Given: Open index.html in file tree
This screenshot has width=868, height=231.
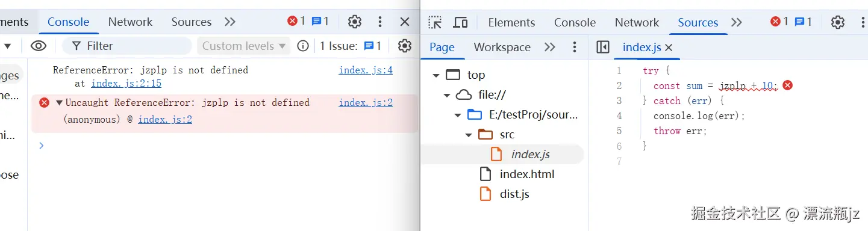Looking at the screenshot, I should click(527, 174).
